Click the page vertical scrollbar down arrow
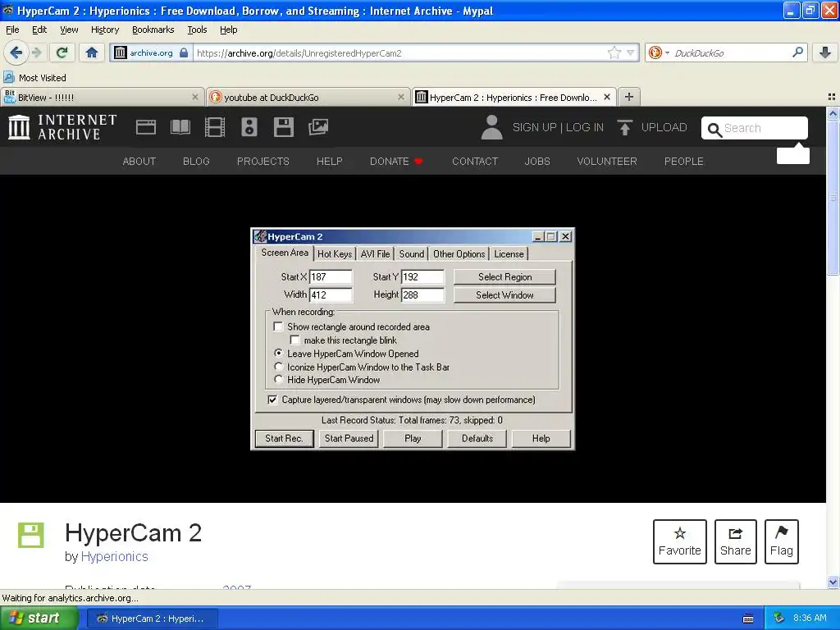 click(833, 582)
